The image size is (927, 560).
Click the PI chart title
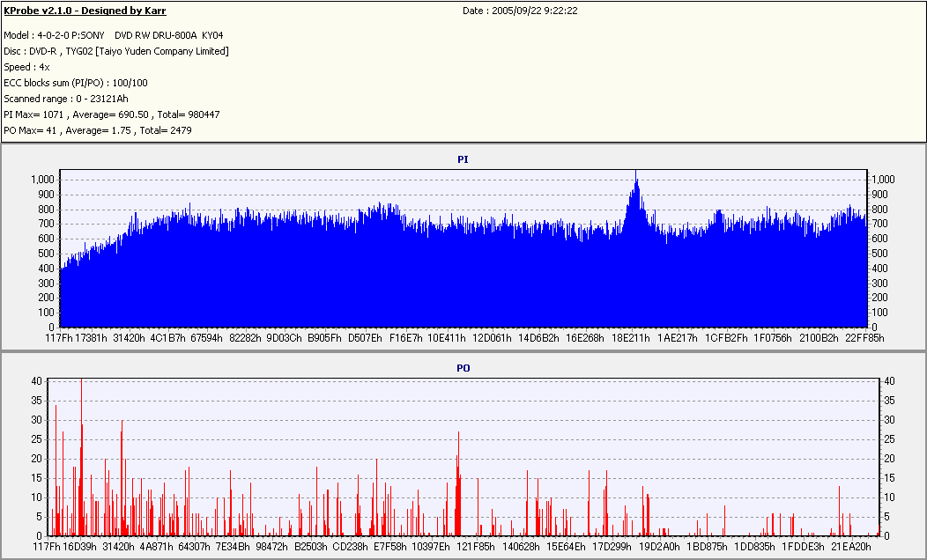tap(463, 159)
